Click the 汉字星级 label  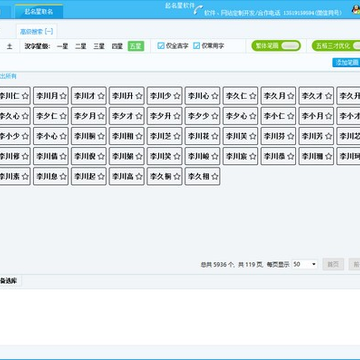pyautogui.click(x=37, y=46)
